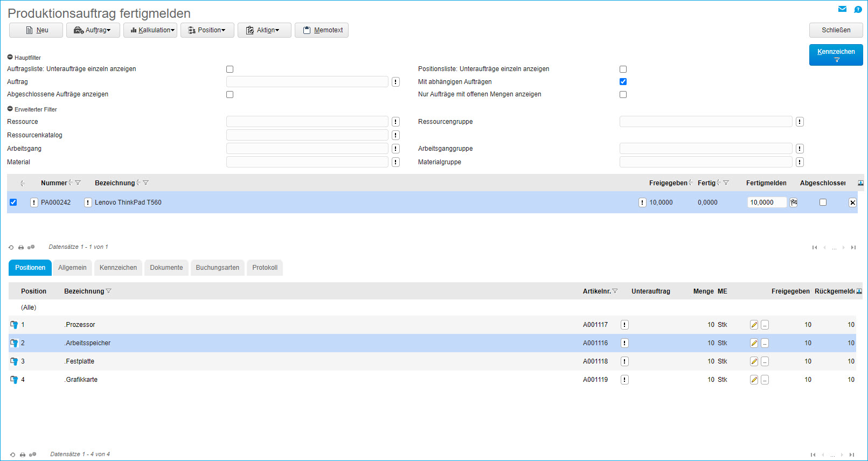Tick the Abgeschlossen checkbox for PA000242
The width and height of the screenshot is (868, 461).
pos(823,202)
